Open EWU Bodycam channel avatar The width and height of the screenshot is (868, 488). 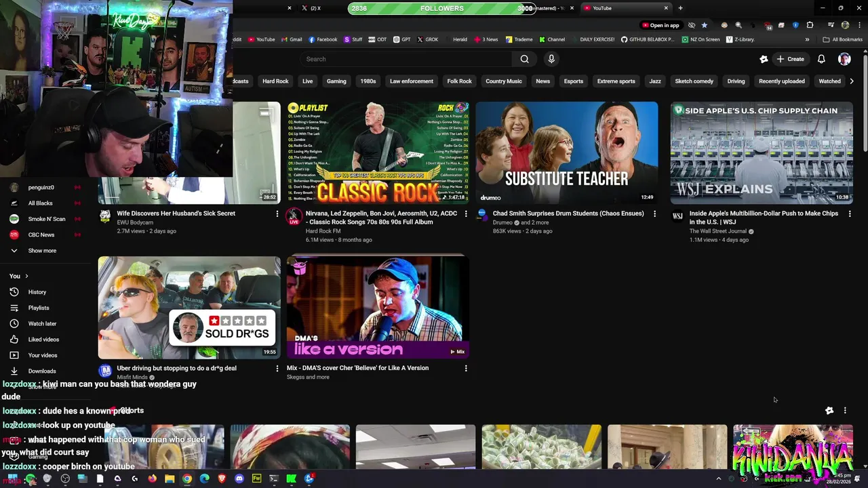coord(105,216)
